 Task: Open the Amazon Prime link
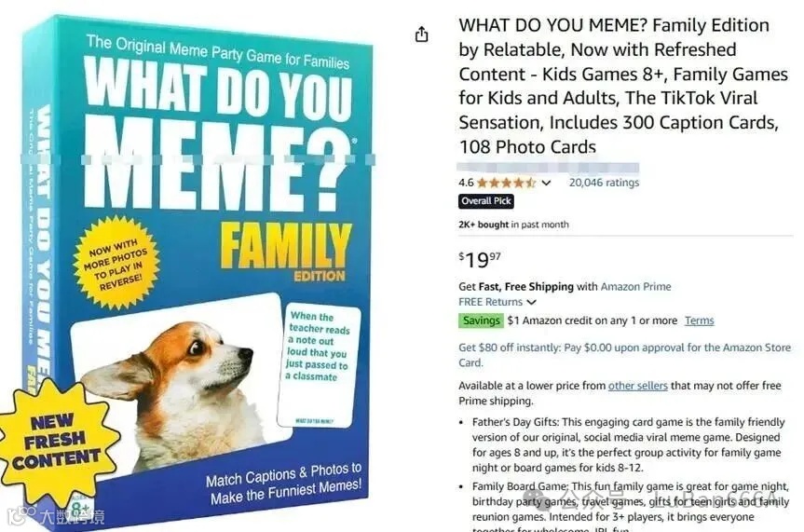tap(635, 287)
